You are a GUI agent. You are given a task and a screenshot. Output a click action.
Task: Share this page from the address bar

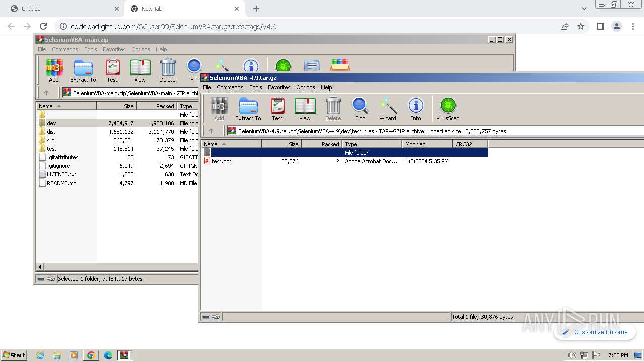[x=565, y=26]
